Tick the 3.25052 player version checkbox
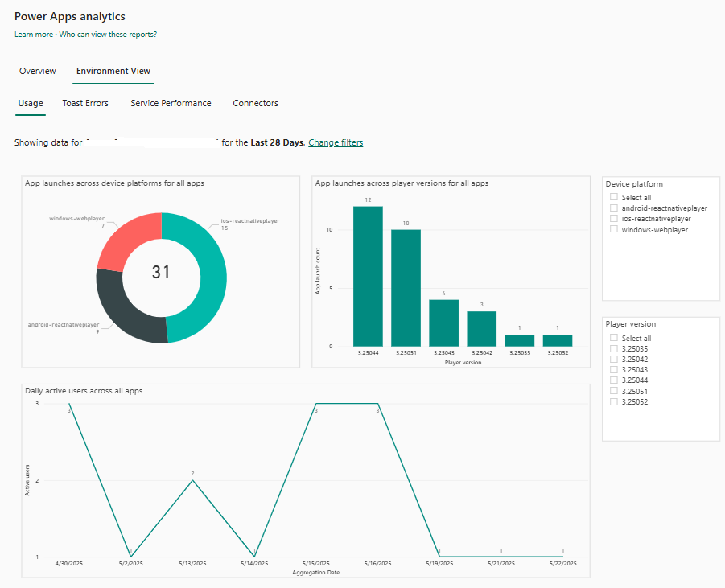 (614, 401)
